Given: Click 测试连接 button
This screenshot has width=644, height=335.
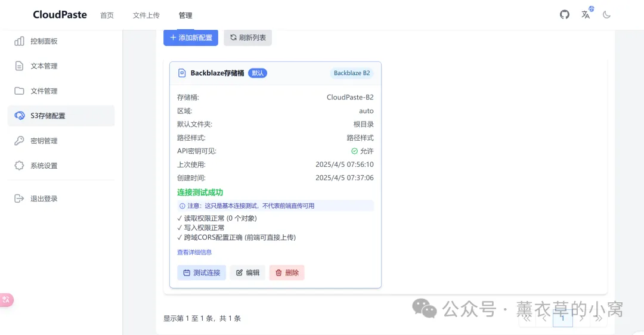Looking at the screenshot, I should point(202,272).
